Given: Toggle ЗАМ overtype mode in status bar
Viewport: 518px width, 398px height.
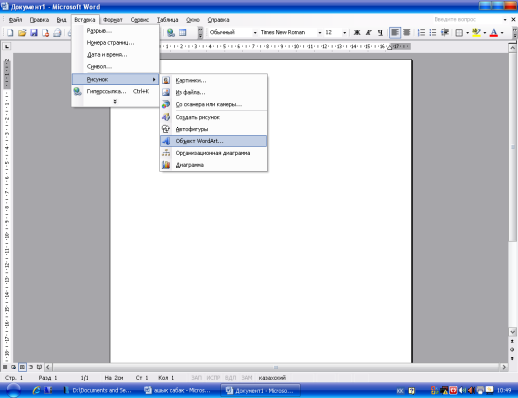Looking at the screenshot, I should point(247,378).
